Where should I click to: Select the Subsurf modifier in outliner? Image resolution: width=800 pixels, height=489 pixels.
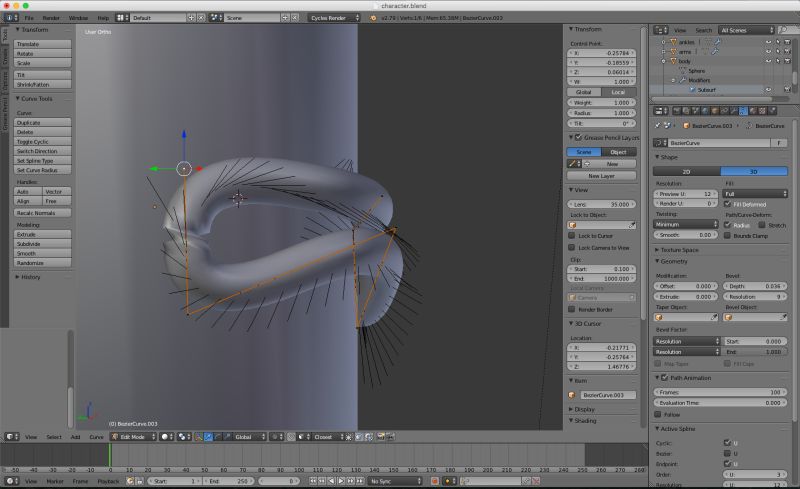pyautogui.click(x=706, y=90)
